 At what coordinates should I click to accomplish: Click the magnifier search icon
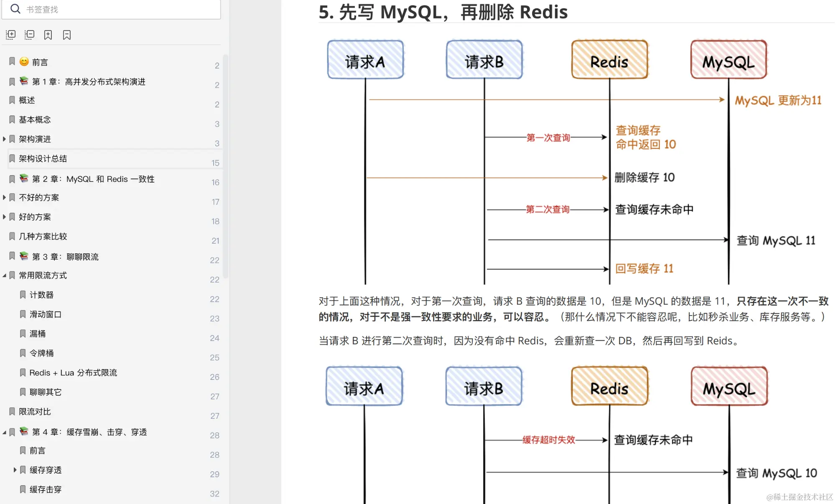coord(15,9)
